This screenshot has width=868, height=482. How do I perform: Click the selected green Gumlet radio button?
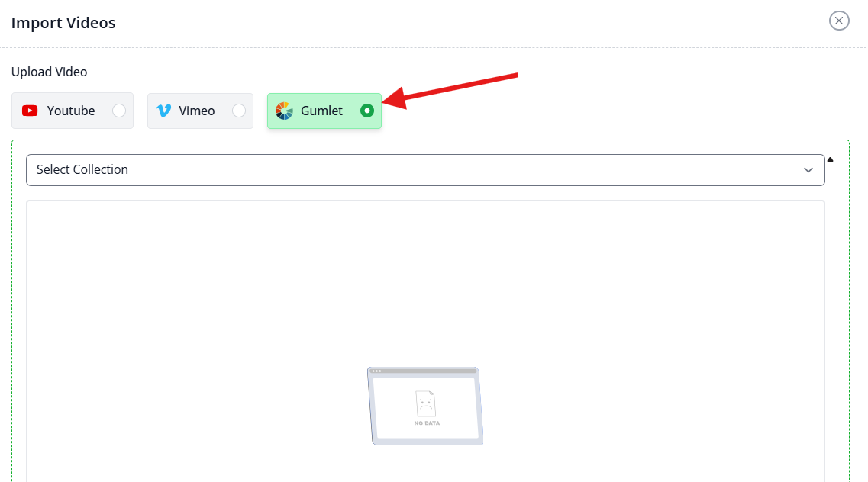[x=367, y=111]
